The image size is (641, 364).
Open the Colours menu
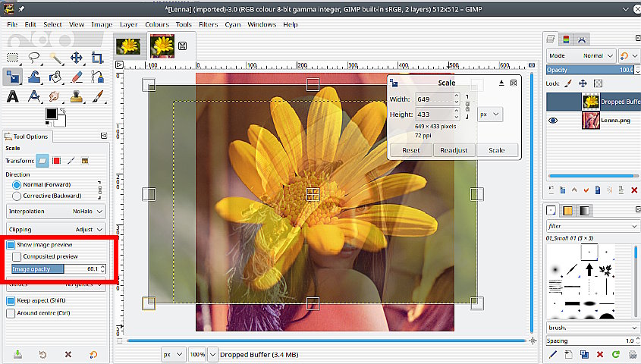[157, 24]
